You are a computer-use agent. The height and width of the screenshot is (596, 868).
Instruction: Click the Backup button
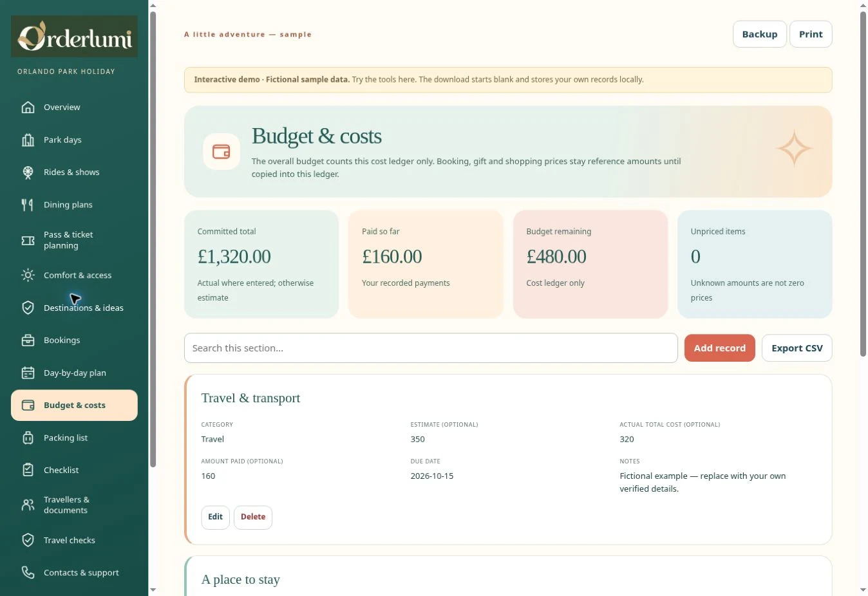pyautogui.click(x=760, y=34)
